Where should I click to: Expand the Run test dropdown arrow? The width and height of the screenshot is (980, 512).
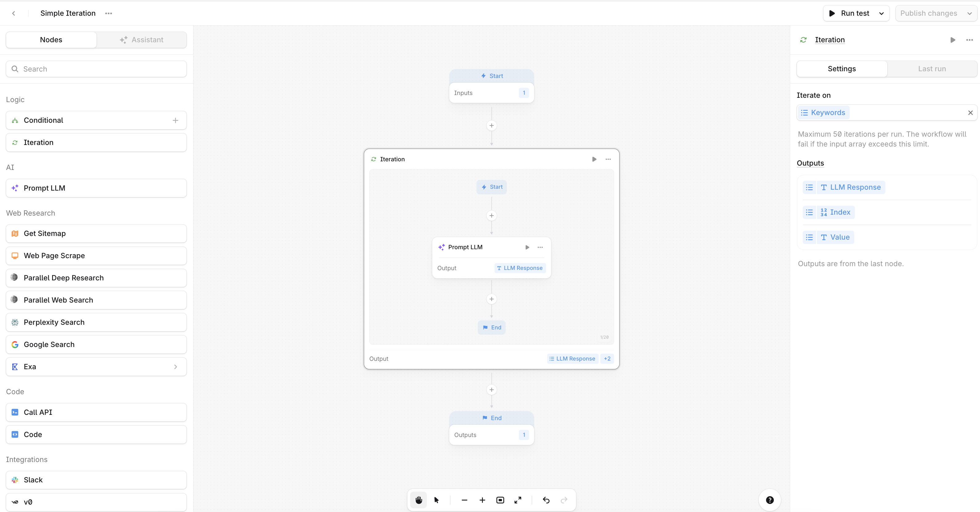[881, 14]
